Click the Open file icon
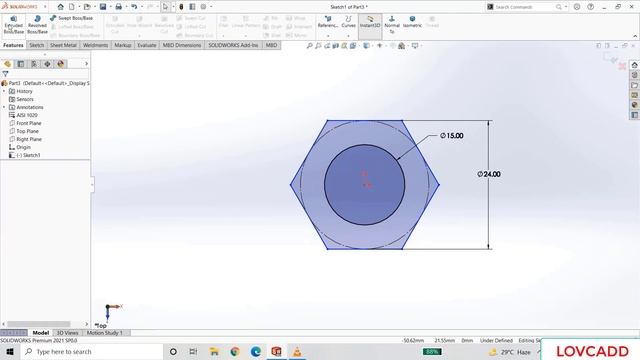Screen dimensions: 640x360 87,7
